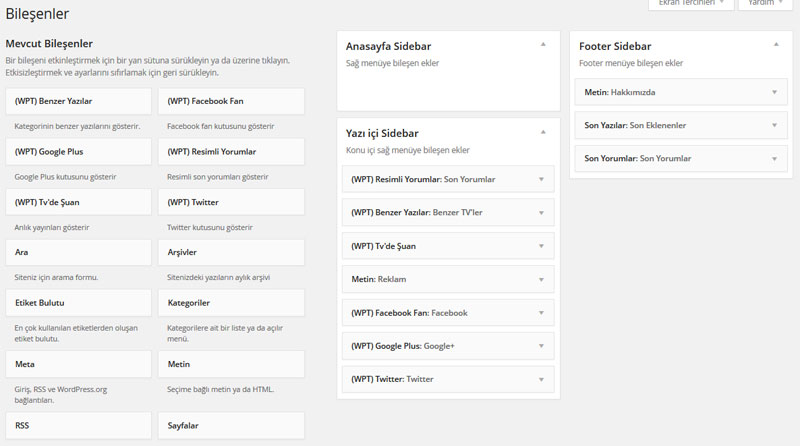This screenshot has width=800, height=446.
Task: Expand the sidebar (WPT) Tv'de Şuan arrow
Action: click(x=541, y=246)
